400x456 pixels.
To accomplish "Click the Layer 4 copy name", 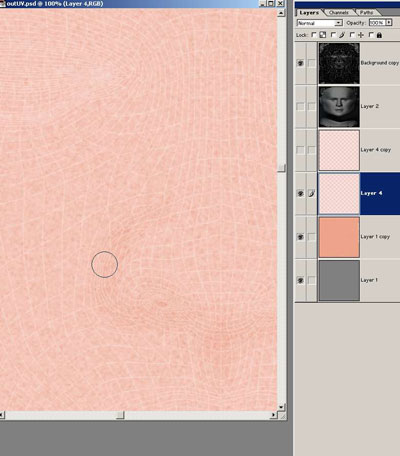I will [376, 150].
